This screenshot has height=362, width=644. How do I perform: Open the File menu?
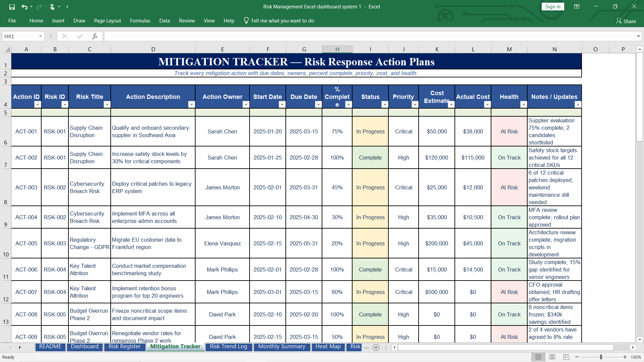point(12,21)
